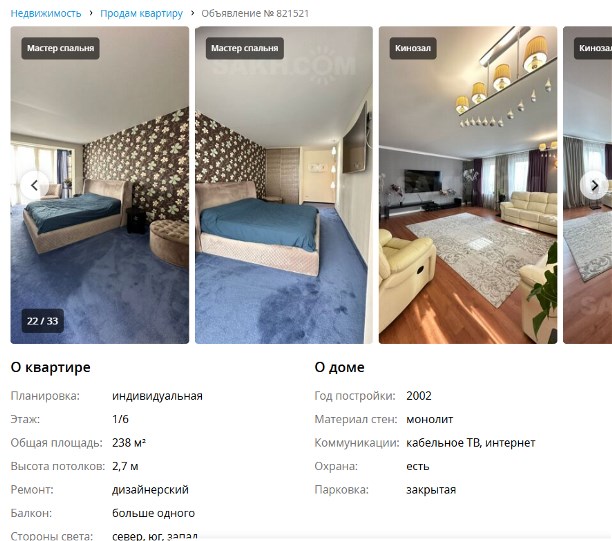Click the индивидуальная layout value
The height and width of the screenshot is (541, 612).
157,396
